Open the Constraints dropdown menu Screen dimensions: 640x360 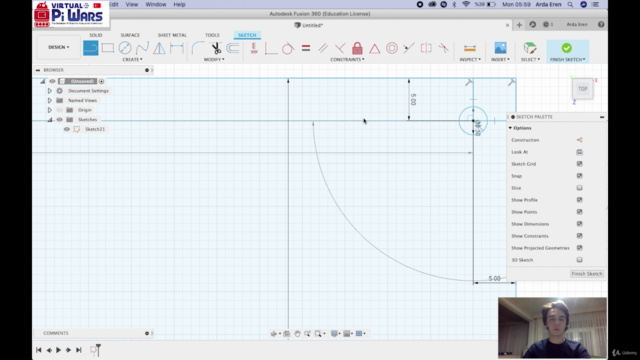point(347,60)
